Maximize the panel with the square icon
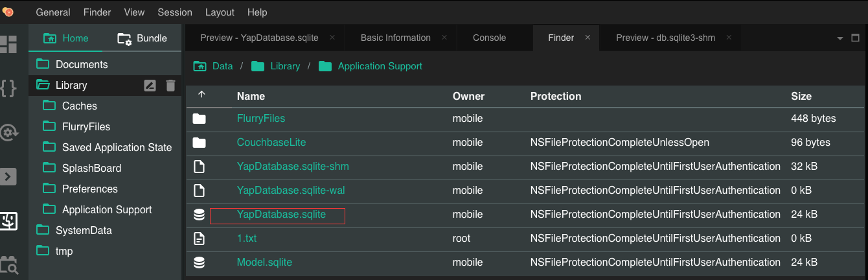 coord(855,38)
